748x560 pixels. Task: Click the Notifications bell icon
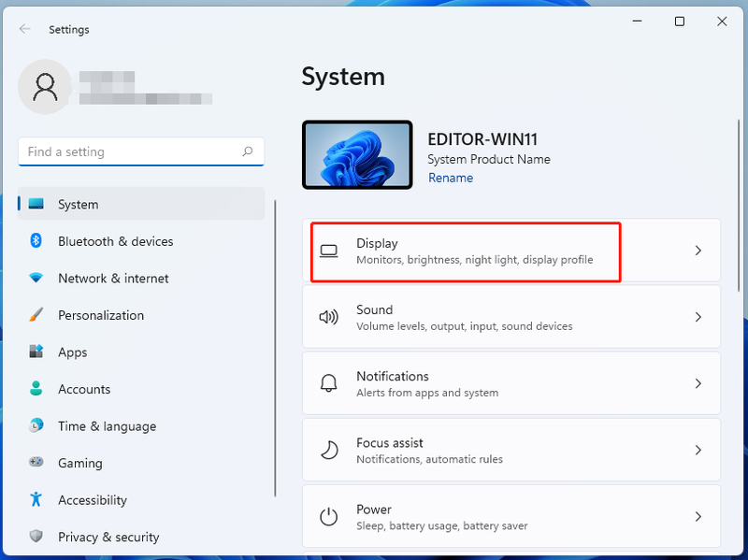pyautogui.click(x=329, y=383)
